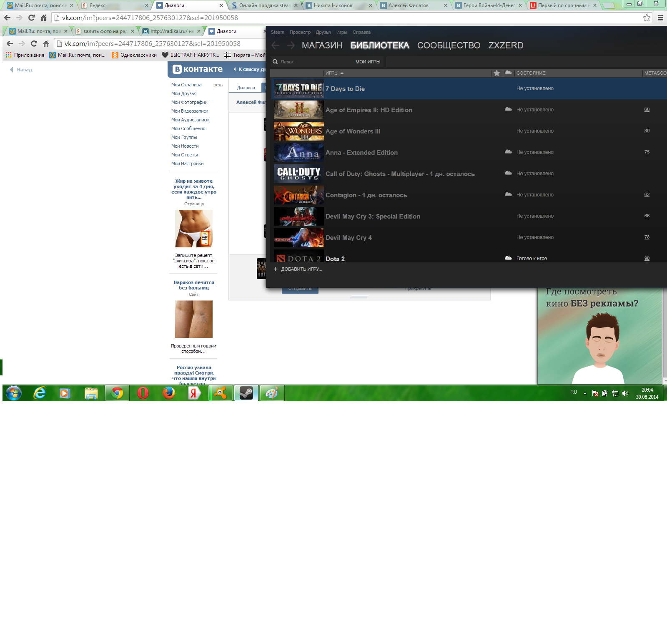
Task: Click the volume speaker tray icon
Action: [625, 393]
